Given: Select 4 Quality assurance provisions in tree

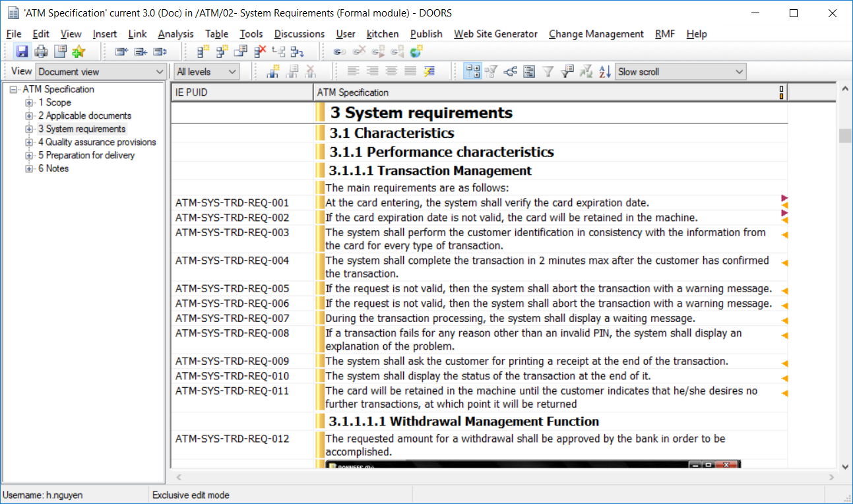Looking at the screenshot, I should 97,142.
